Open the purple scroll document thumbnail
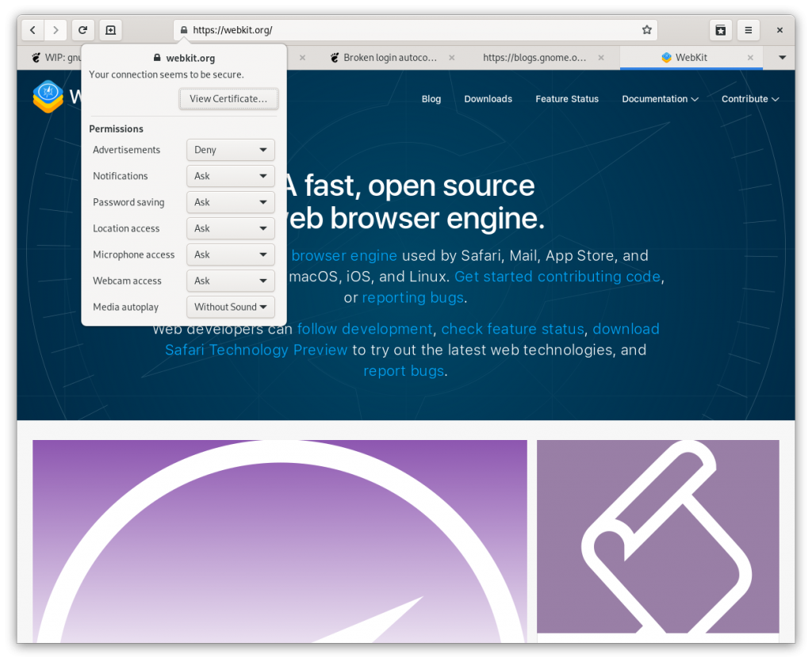Screen dimensions: 812x662 pyautogui.click(x=657, y=536)
